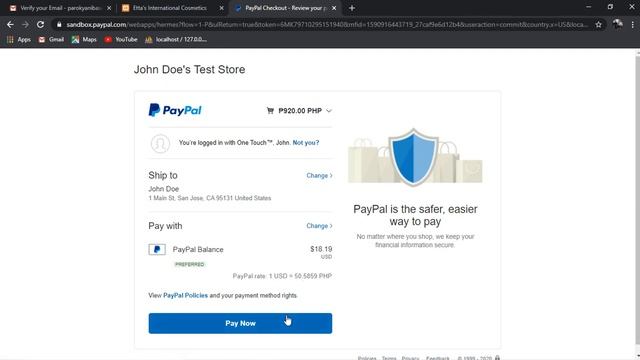This screenshot has height=360, width=640.
Task: Open the localhost phpMyAdmin bookmark
Action: [x=176, y=40]
